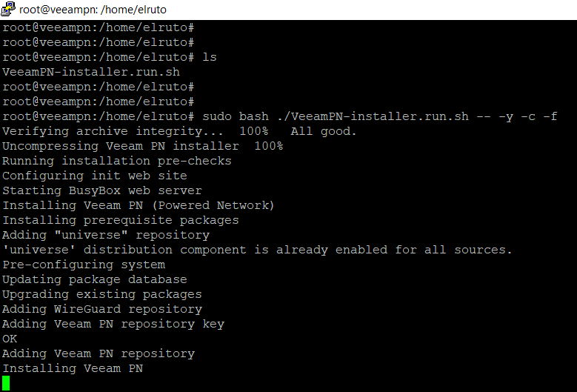Click the 'All good.' status text

click(324, 131)
